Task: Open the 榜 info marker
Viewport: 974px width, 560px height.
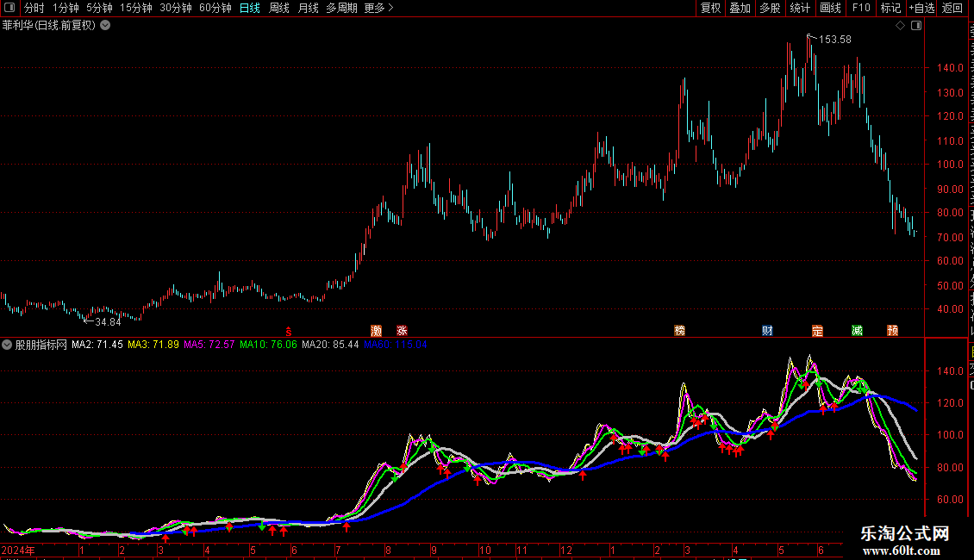Action: pyautogui.click(x=679, y=331)
